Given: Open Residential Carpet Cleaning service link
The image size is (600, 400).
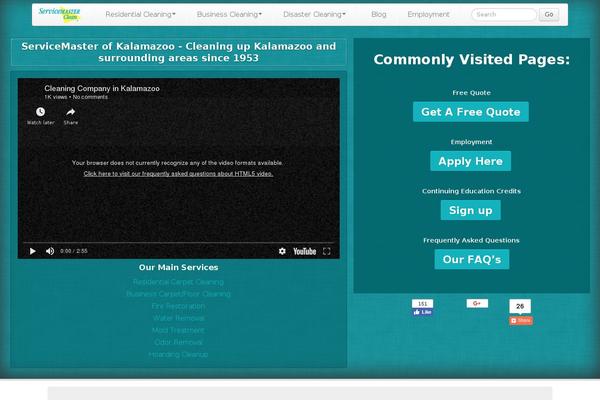Looking at the screenshot, I should [178, 282].
